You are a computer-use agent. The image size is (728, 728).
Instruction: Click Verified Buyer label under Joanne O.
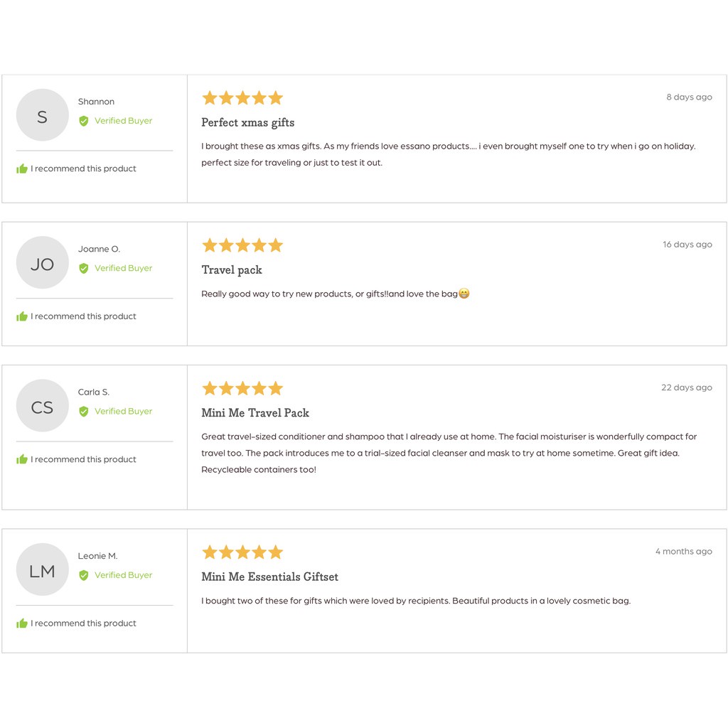[124, 268]
